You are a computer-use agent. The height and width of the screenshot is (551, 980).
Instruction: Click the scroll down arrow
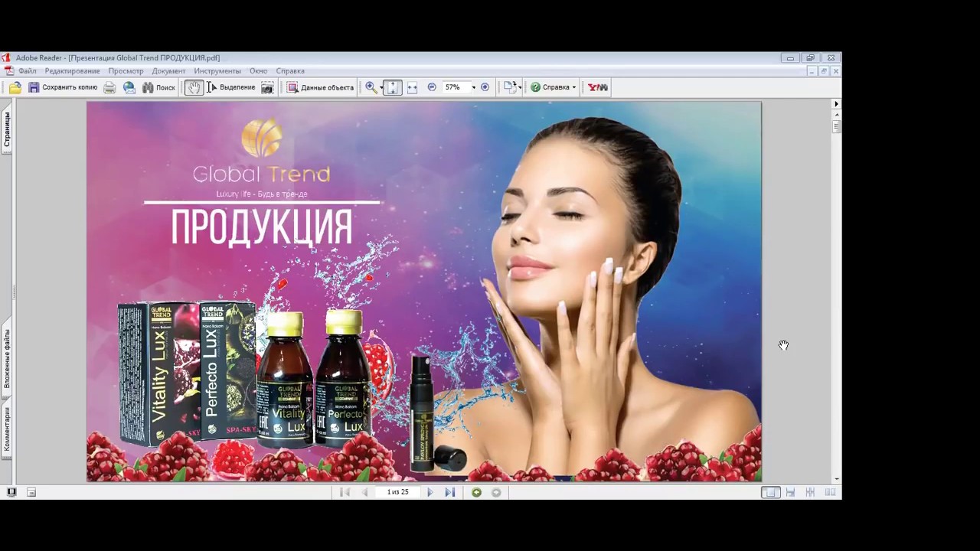click(836, 478)
